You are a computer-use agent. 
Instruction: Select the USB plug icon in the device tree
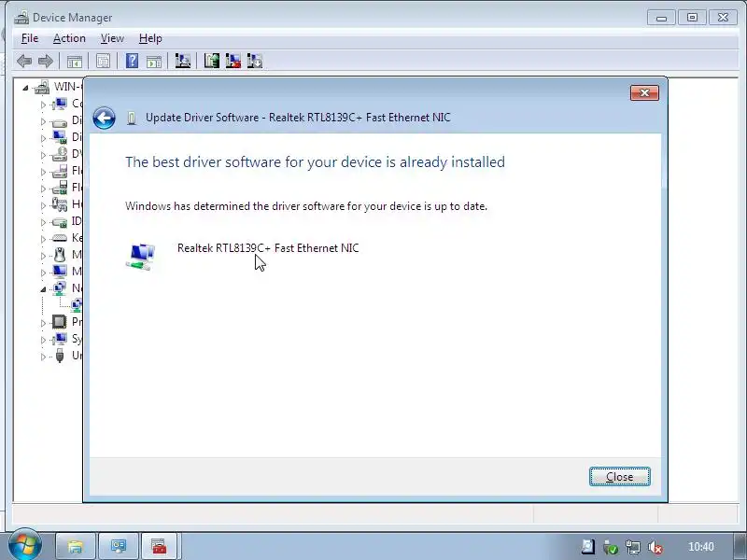click(x=60, y=356)
